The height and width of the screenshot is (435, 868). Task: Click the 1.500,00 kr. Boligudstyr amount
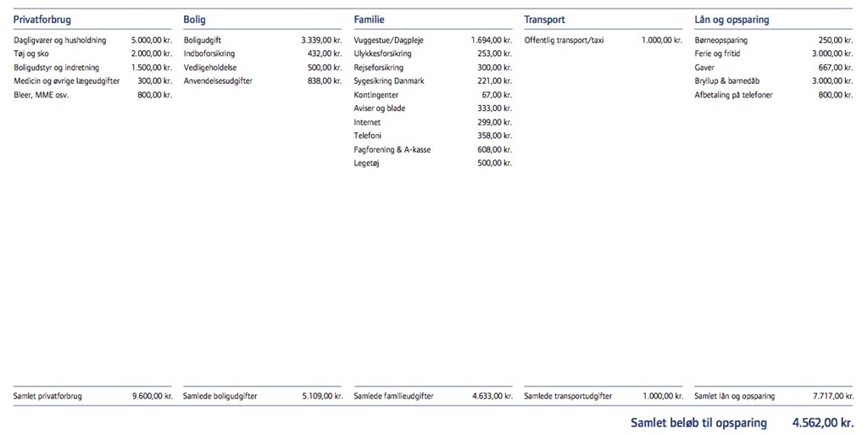tap(152, 68)
